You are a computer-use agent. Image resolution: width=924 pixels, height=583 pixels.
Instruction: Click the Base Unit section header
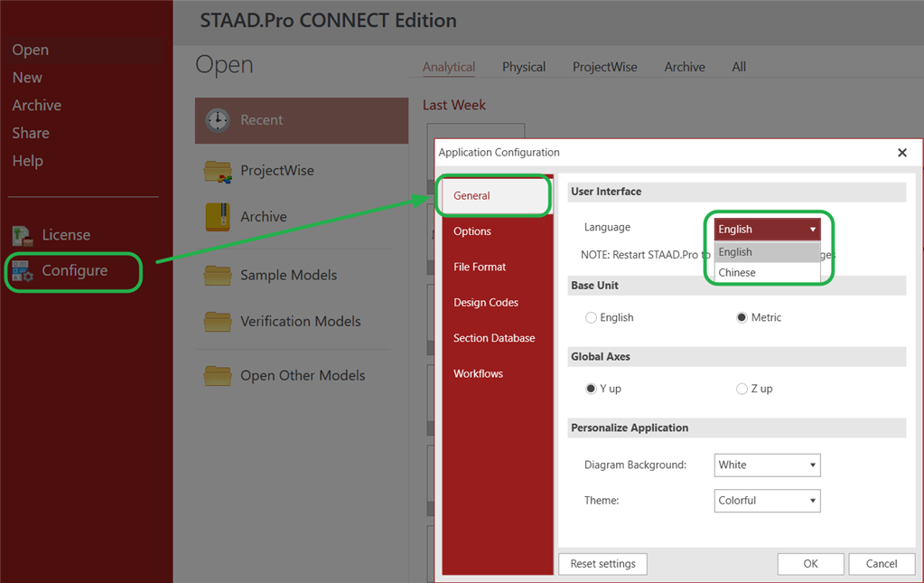pyautogui.click(x=737, y=286)
